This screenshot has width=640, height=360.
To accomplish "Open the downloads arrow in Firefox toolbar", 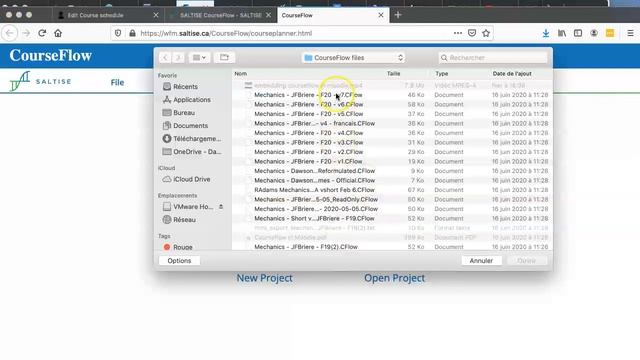I will coord(546,33).
